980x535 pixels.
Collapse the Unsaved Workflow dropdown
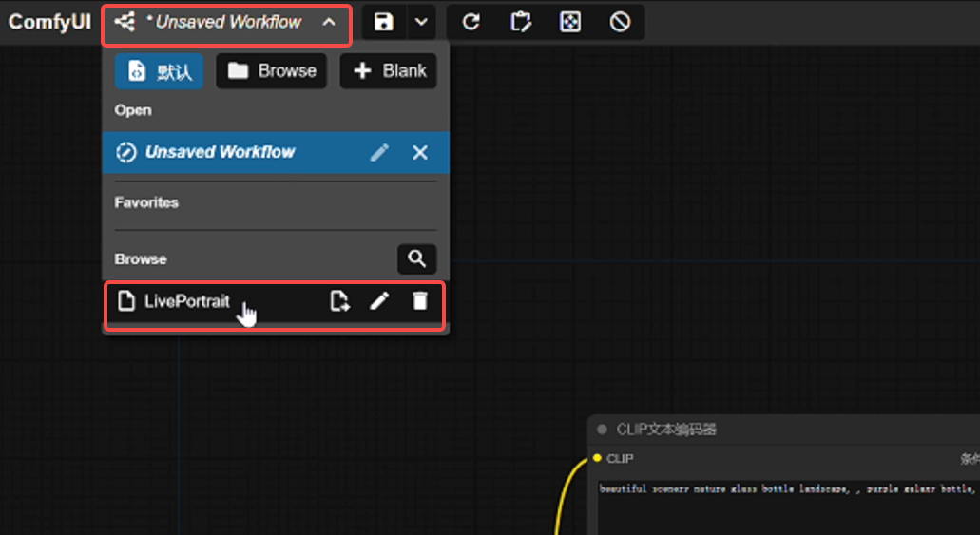(329, 23)
